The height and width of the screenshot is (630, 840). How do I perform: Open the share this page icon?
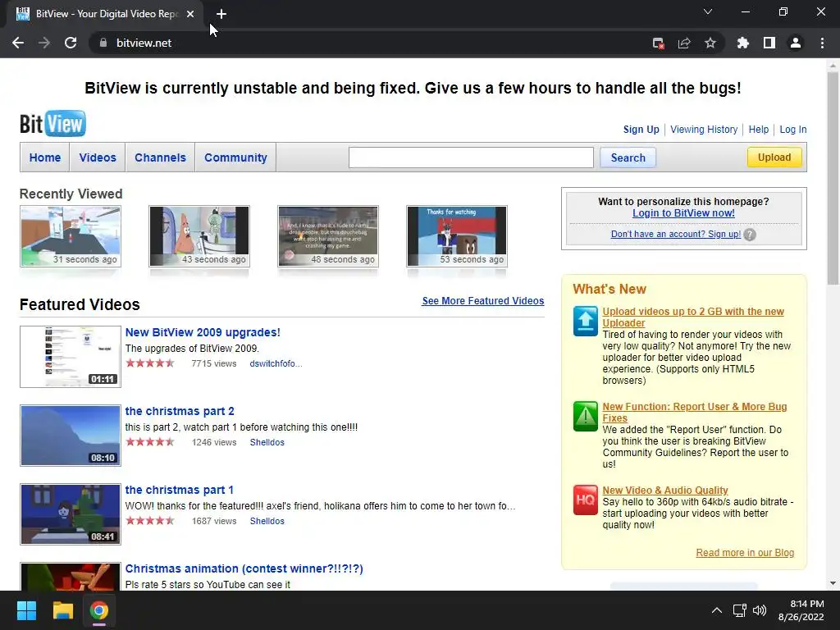click(x=684, y=43)
